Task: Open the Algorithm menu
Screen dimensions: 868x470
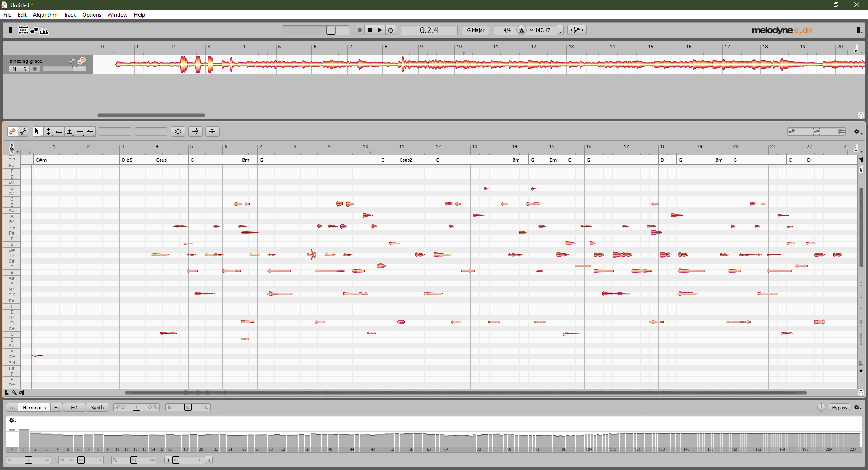Action: pos(45,14)
